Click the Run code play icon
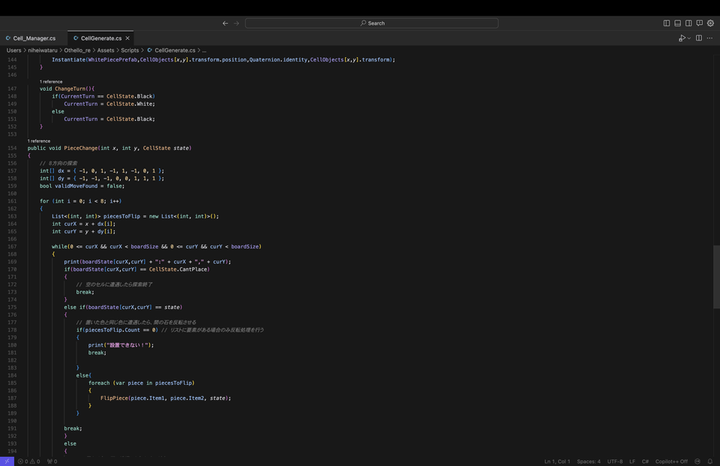Viewport: 720px width, 466px height. [x=681, y=38]
